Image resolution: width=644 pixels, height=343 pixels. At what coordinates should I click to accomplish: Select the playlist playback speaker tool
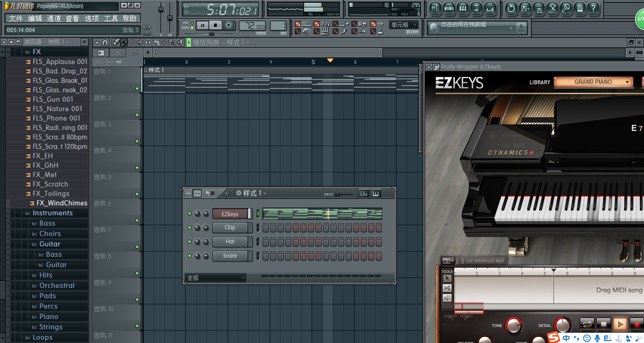tap(180, 42)
